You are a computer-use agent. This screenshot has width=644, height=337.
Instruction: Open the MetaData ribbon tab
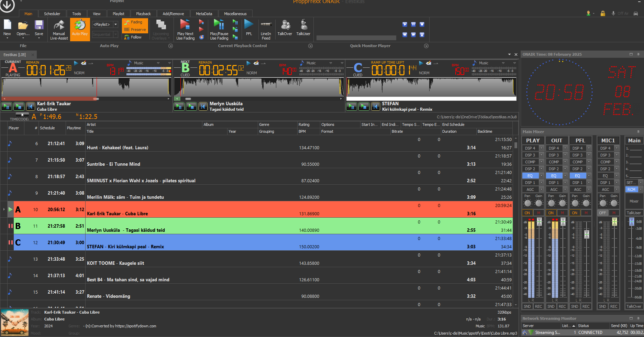[204, 14]
